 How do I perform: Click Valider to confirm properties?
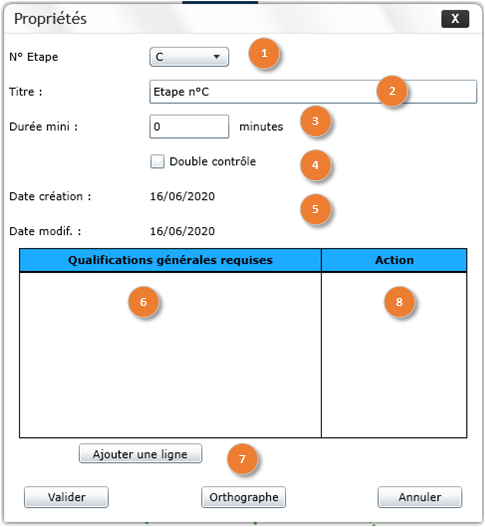[x=66, y=497]
